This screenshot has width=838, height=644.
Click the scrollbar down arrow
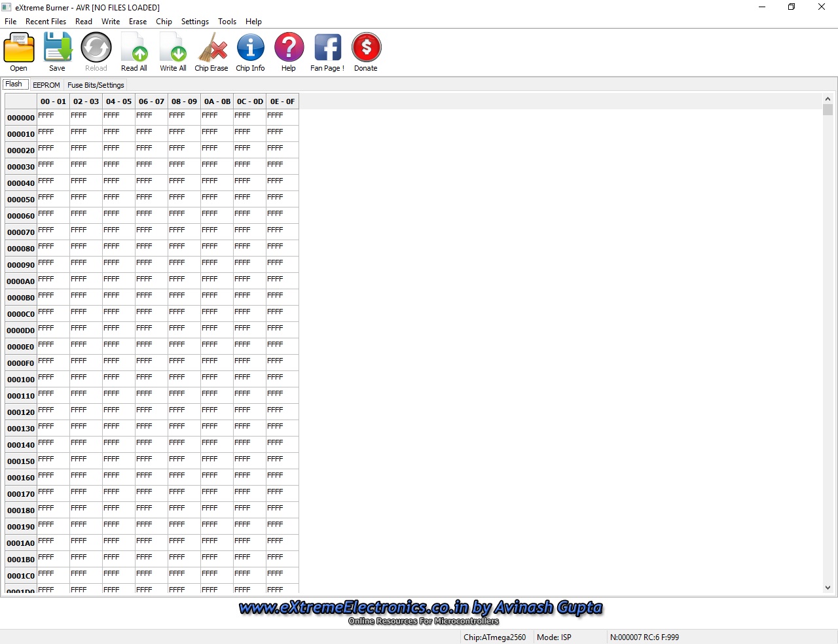(828, 588)
